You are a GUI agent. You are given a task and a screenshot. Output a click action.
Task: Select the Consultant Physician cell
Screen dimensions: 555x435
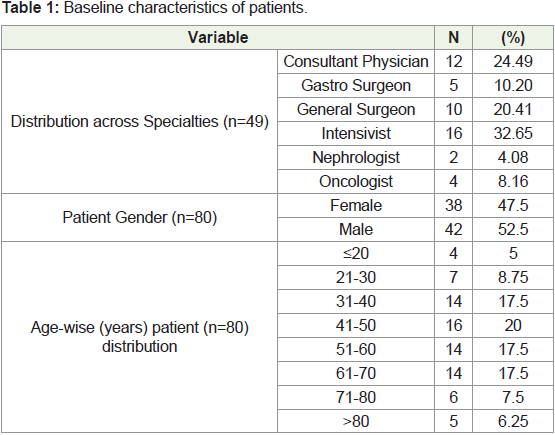pyautogui.click(x=356, y=62)
